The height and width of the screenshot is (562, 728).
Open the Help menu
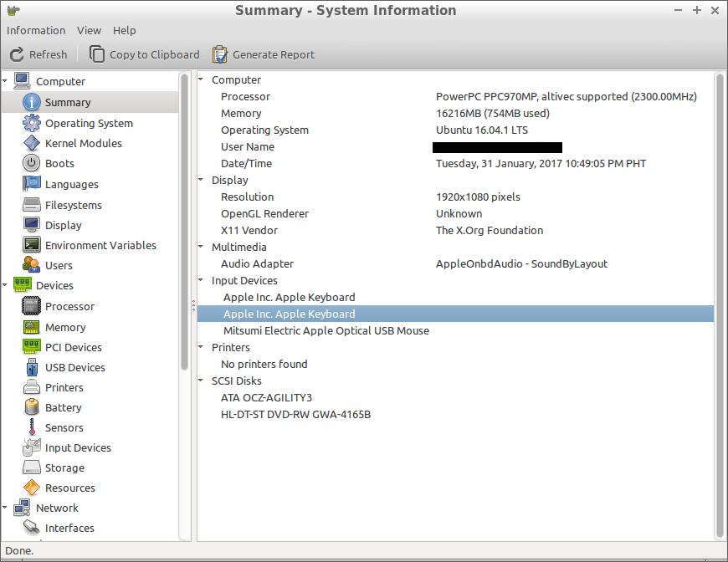click(125, 31)
